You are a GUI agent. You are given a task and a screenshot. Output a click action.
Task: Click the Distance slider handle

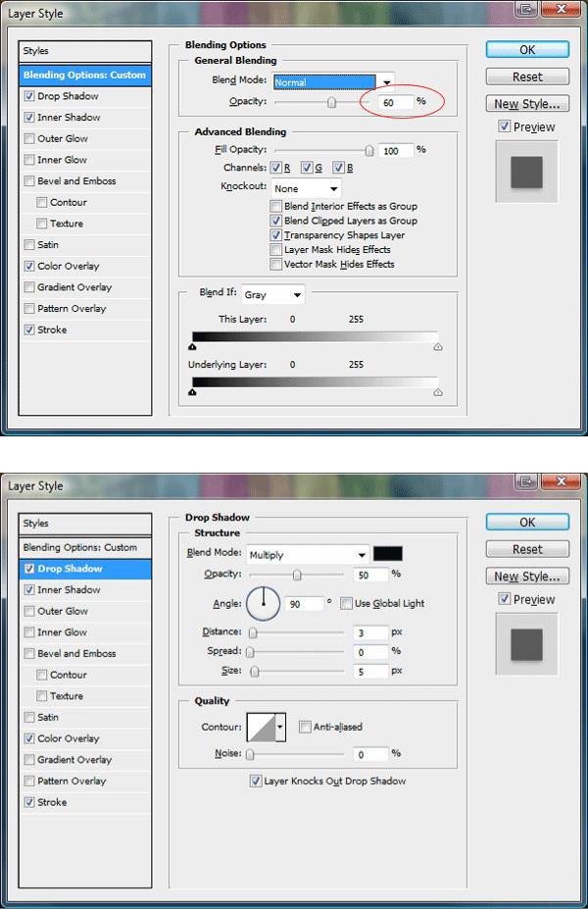[x=253, y=632]
